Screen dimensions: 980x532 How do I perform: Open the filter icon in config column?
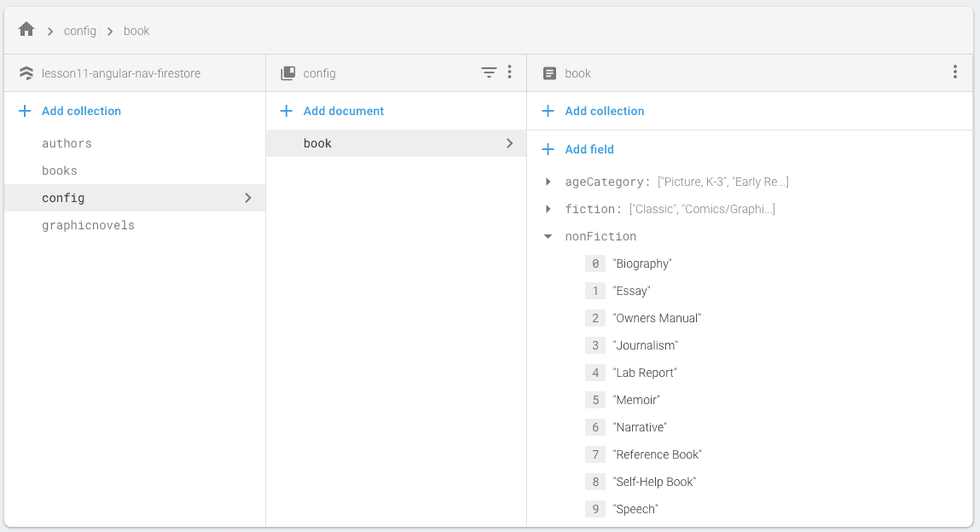[489, 72]
